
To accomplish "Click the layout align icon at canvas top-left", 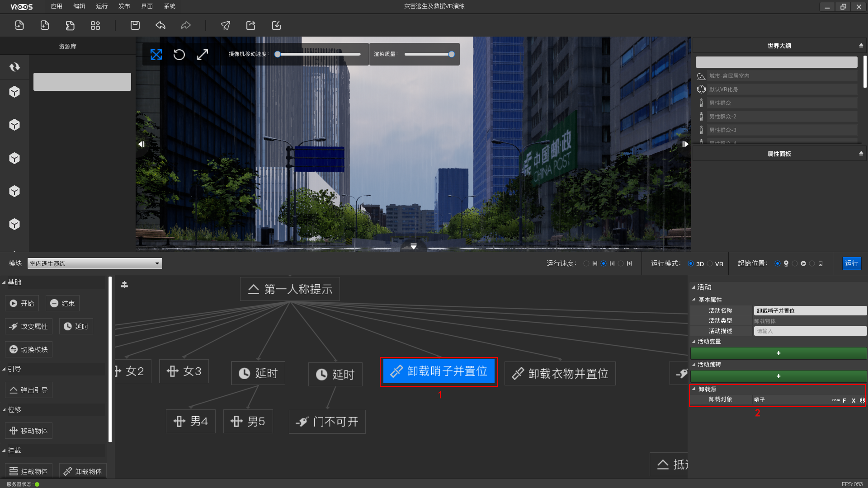I will click(x=124, y=285).
